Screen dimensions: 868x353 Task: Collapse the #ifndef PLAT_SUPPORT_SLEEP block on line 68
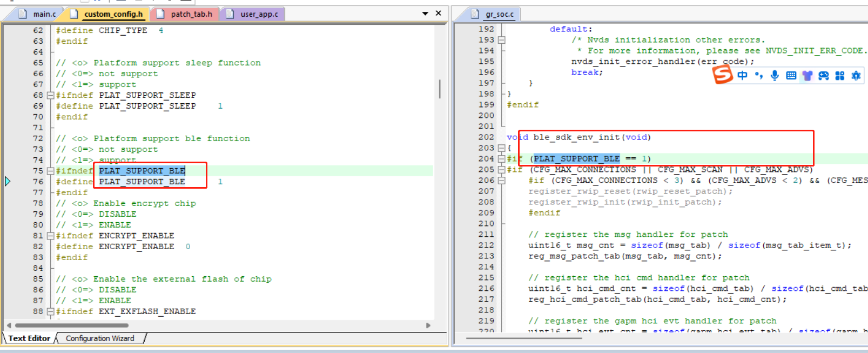pyautogui.click(x=50, y=95)
